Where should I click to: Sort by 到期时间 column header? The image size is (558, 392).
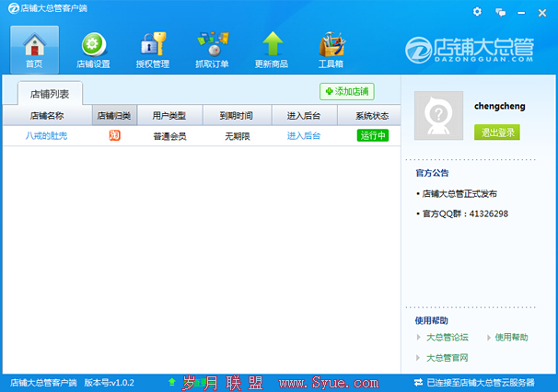pos(237,116)
